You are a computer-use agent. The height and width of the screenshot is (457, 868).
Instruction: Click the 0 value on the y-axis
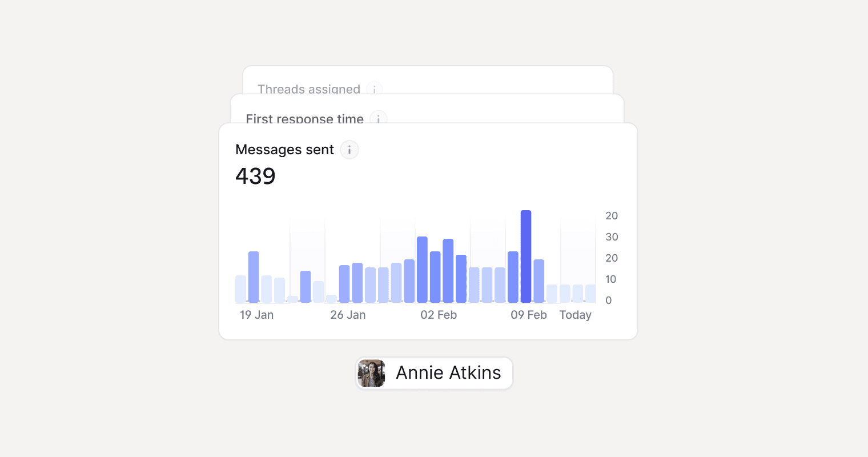tap(609, 300)
